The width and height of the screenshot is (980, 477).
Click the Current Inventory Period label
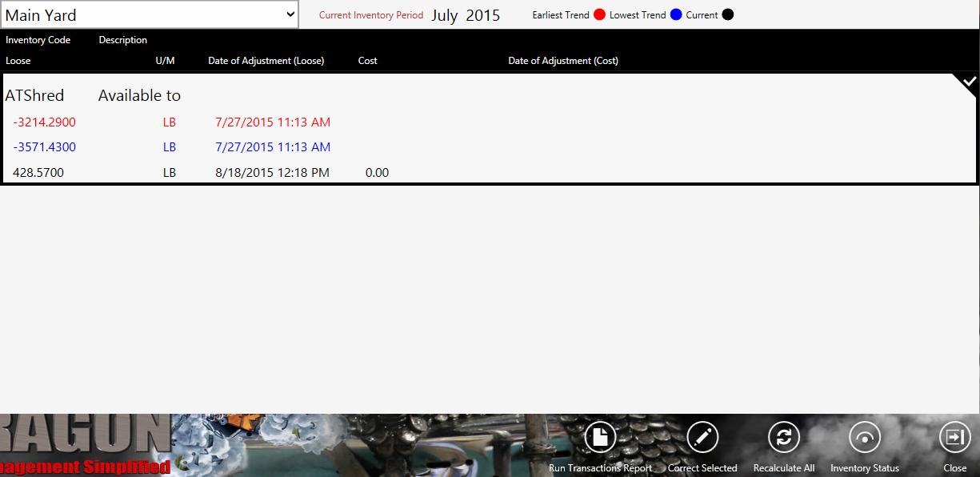pos(371,15)
